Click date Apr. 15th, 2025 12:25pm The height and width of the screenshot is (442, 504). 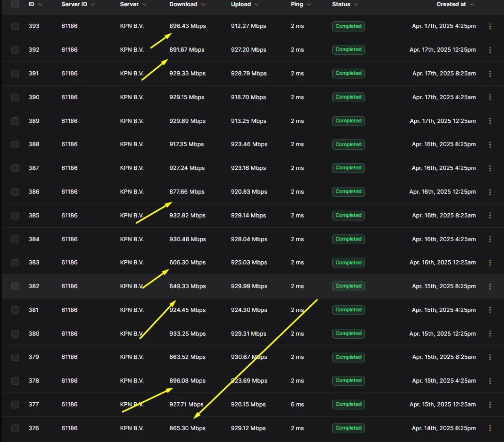click(443, 334)
